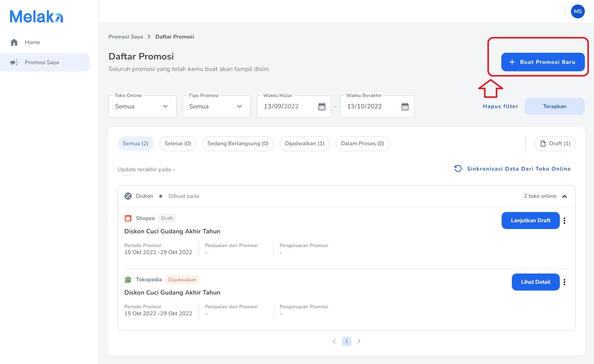Screen dimensions: 594x364
Task: Click the Diskon percent icon
Action: pos(128,196)
